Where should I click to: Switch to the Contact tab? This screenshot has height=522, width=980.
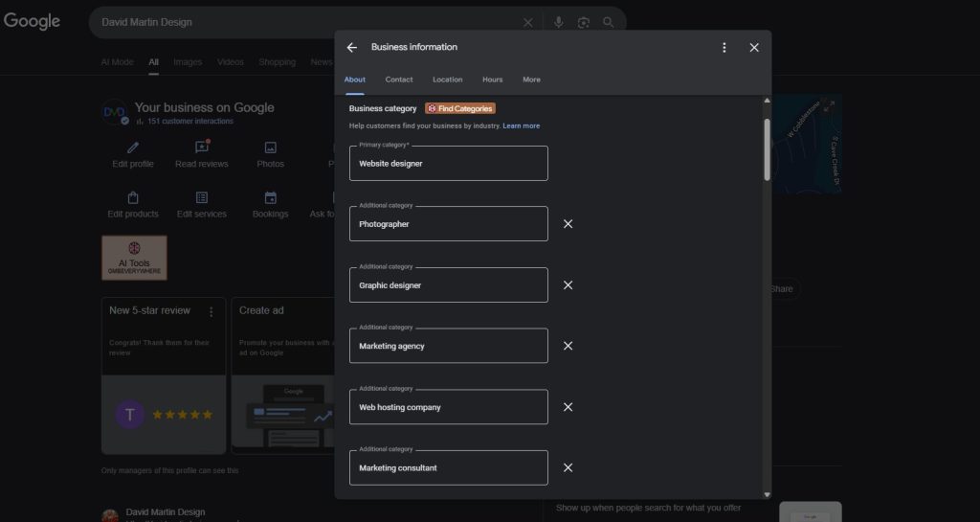coord(399,79)
